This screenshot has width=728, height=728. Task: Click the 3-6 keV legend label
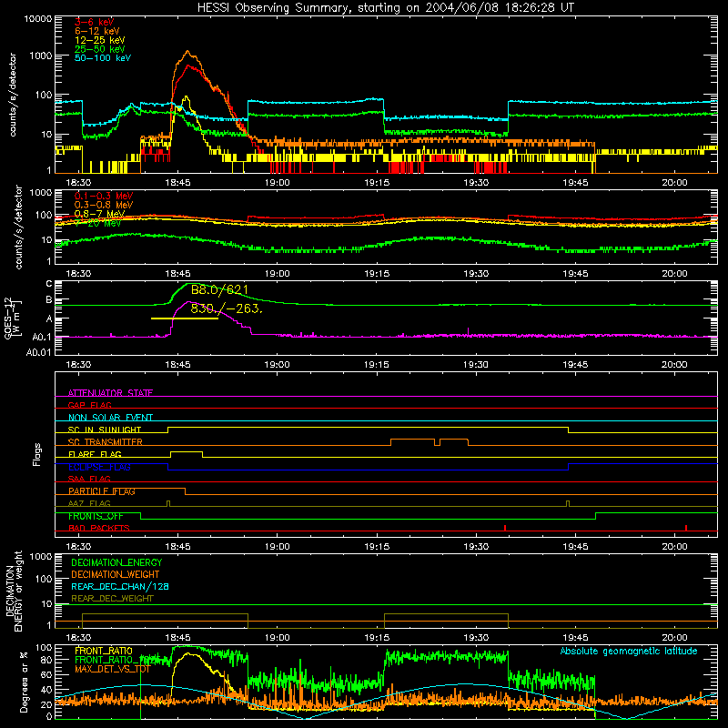pyautogui.click(x=95, y=22)
